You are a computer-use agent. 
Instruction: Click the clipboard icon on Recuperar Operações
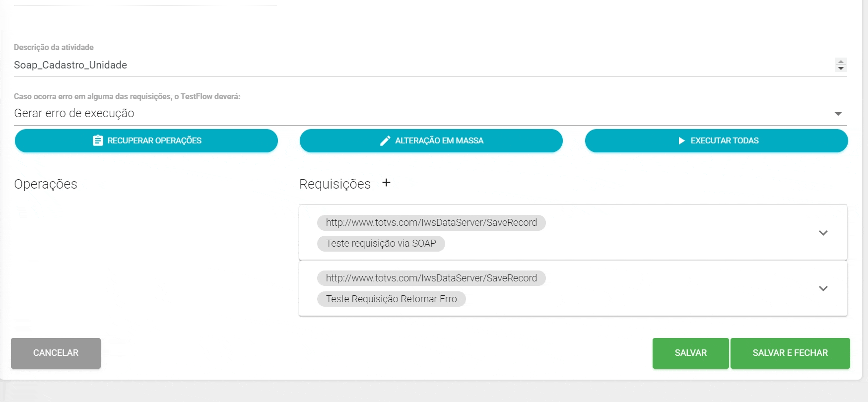coord(98,140)
